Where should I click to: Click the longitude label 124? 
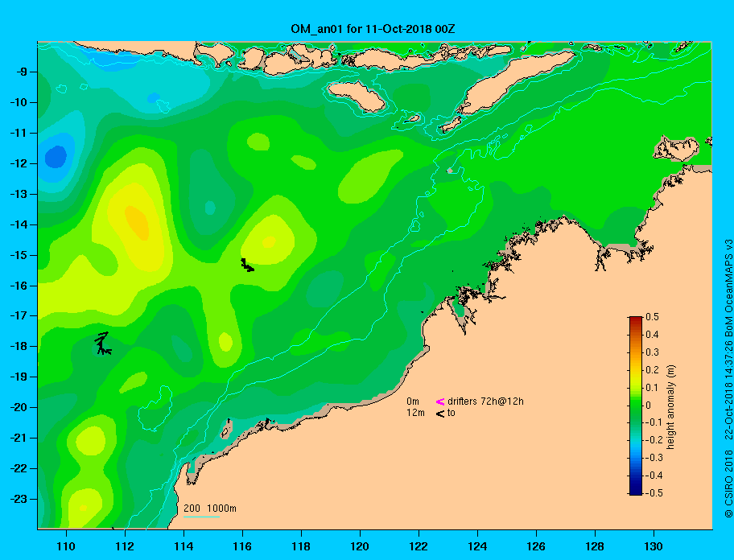[477, 546]
